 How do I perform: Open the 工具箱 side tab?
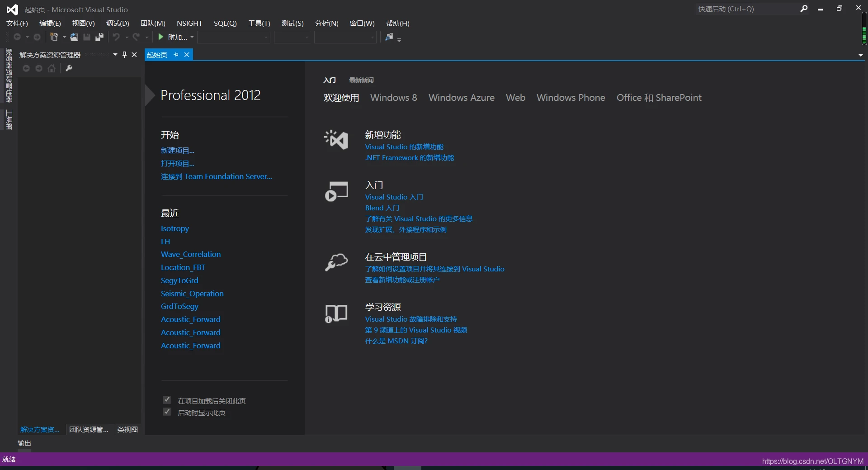click(x=9, y=119)
